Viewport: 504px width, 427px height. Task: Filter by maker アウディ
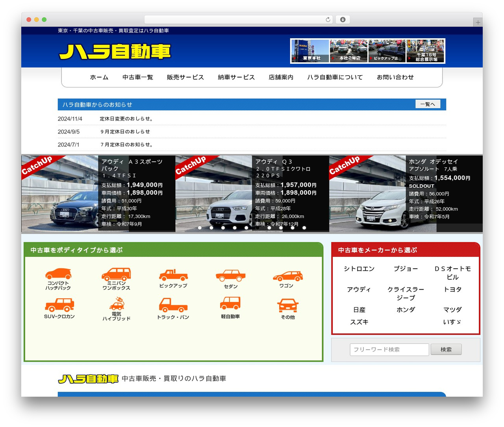[x=359, y=289]
